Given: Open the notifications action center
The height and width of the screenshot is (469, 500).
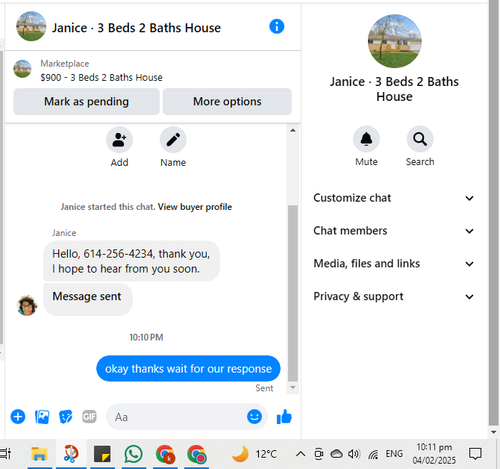Looking at the screenshot, I should (475, 454).
